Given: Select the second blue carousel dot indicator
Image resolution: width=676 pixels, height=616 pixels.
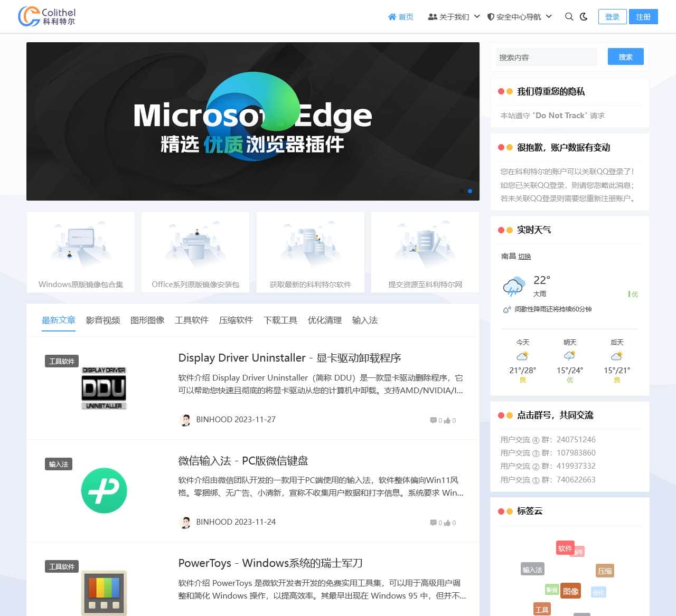Looking at the screenshot, I should pos(470,191).
